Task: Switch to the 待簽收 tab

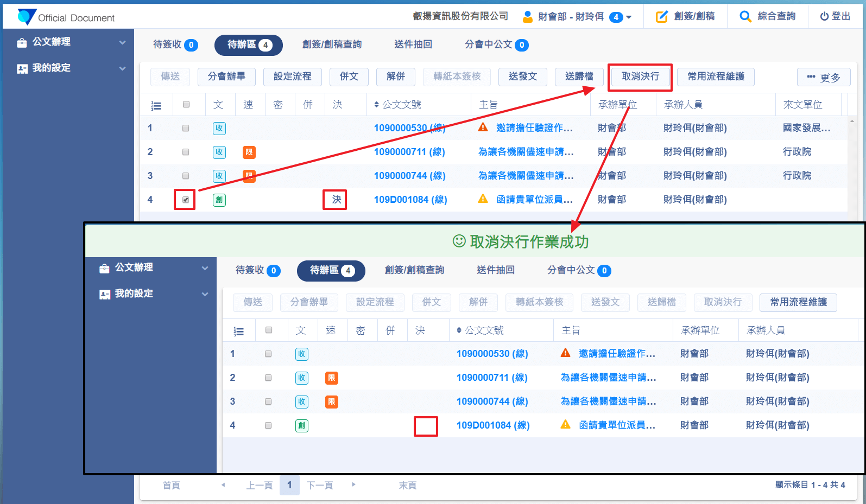Action: (175, 44)
